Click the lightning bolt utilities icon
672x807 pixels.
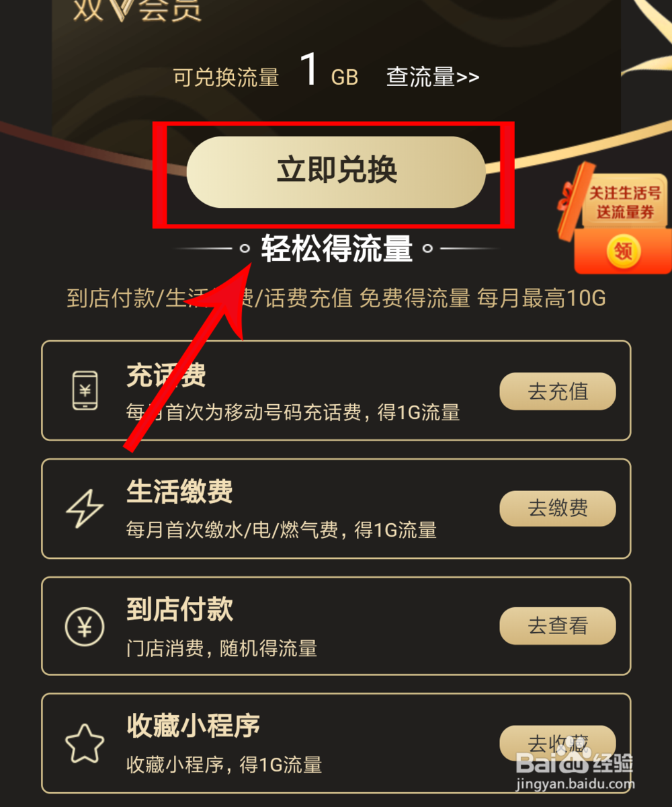(x=85, y=508)
